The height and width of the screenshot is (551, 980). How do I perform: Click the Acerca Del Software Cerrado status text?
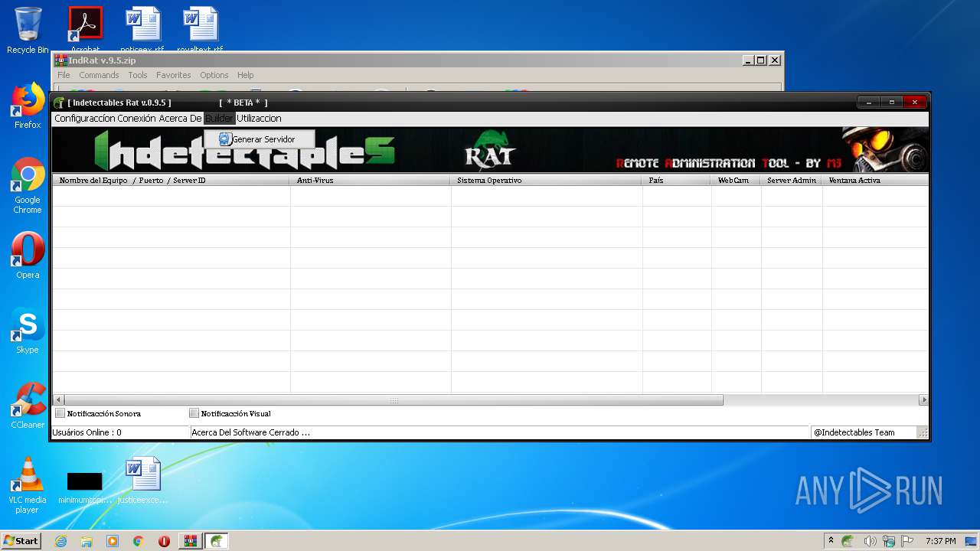pos(250,432)
